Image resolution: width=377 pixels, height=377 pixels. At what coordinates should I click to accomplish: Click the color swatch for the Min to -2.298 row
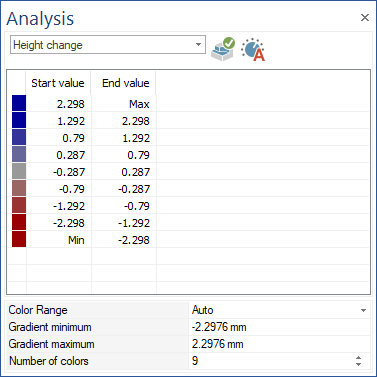19,239
